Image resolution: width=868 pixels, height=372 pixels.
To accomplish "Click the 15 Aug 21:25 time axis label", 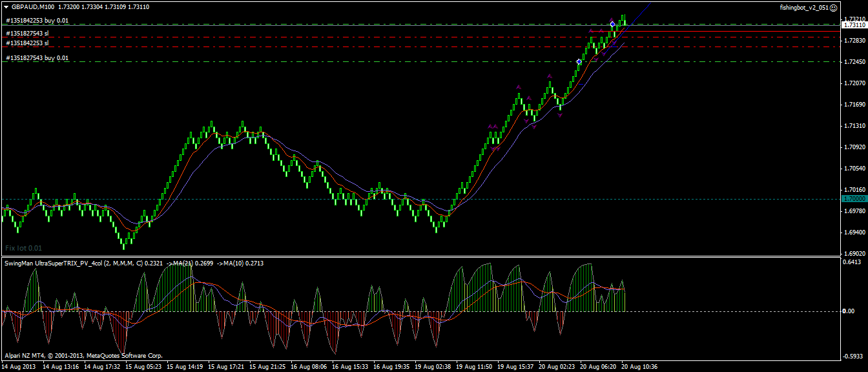I will coord(267,366).
